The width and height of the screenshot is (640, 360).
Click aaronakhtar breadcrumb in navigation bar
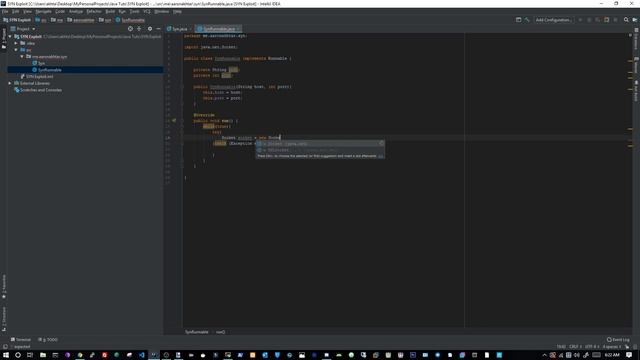point(81,20)
